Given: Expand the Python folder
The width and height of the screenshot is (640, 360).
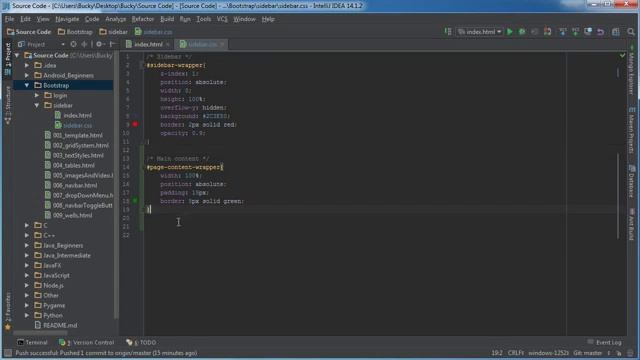Looking at the screenshot, I should (27, 316).
